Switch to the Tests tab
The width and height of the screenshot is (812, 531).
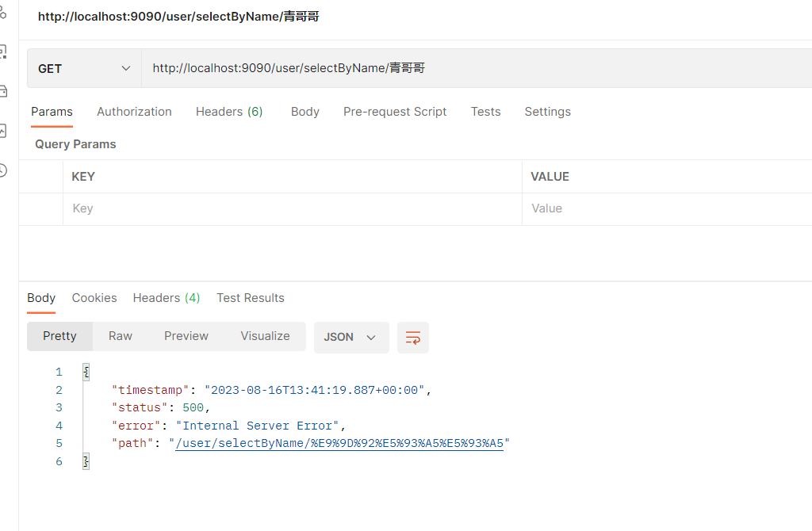pos(486,112)
